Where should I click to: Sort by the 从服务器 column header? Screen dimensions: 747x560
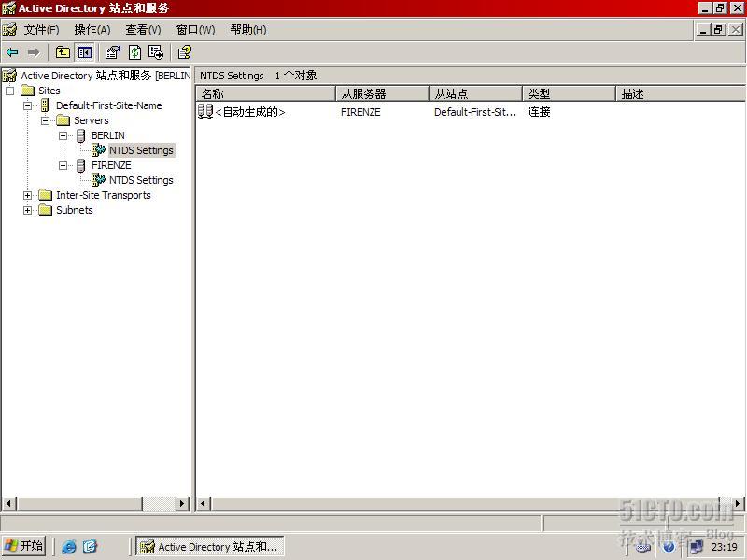(383, 94)
